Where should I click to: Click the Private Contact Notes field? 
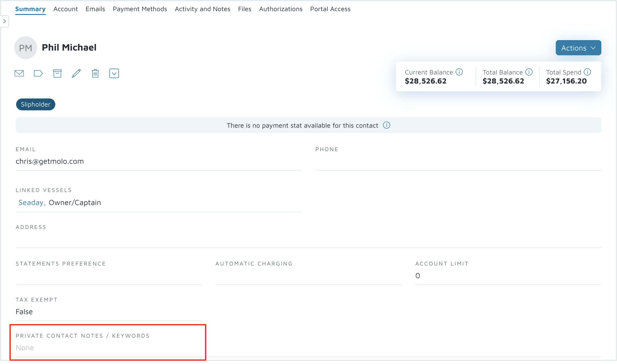click(108, 348)
